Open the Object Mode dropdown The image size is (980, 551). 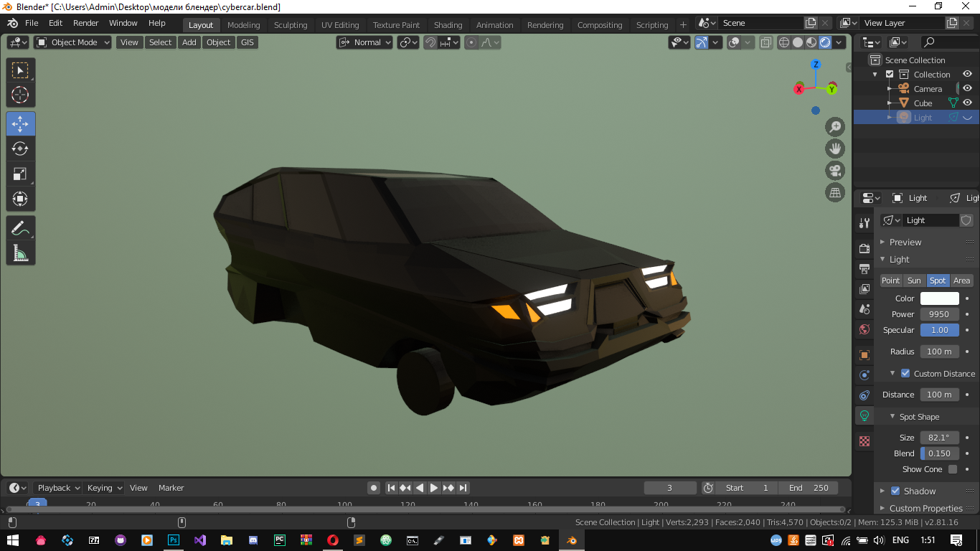click(73, 42)
